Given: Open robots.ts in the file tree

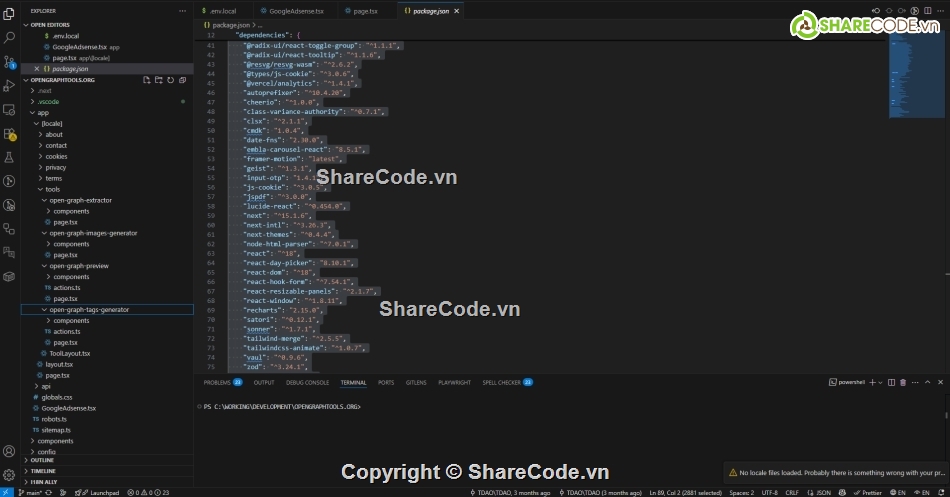Looking at the screenshot, I should click(54, 419).
